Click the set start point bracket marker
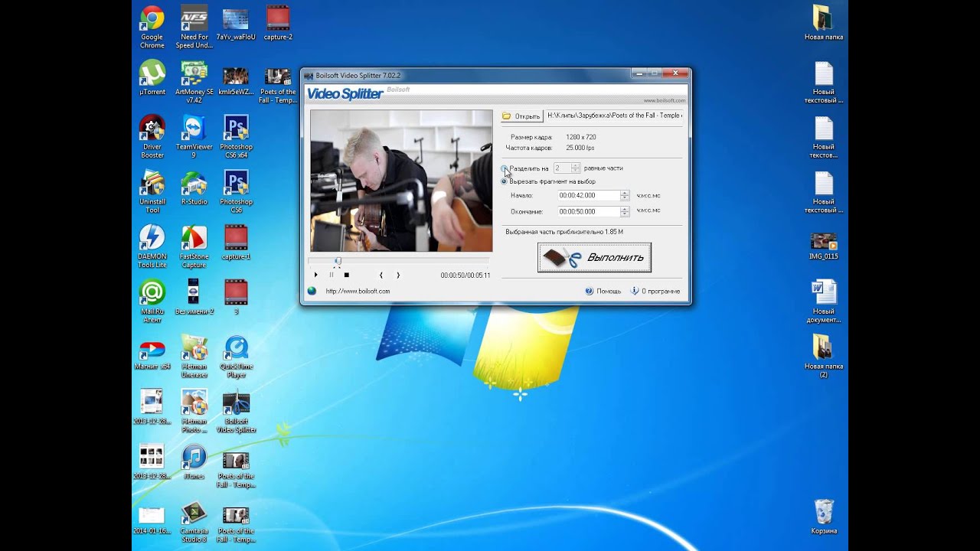Screen dimensions: 980x551 coord(381,275)
